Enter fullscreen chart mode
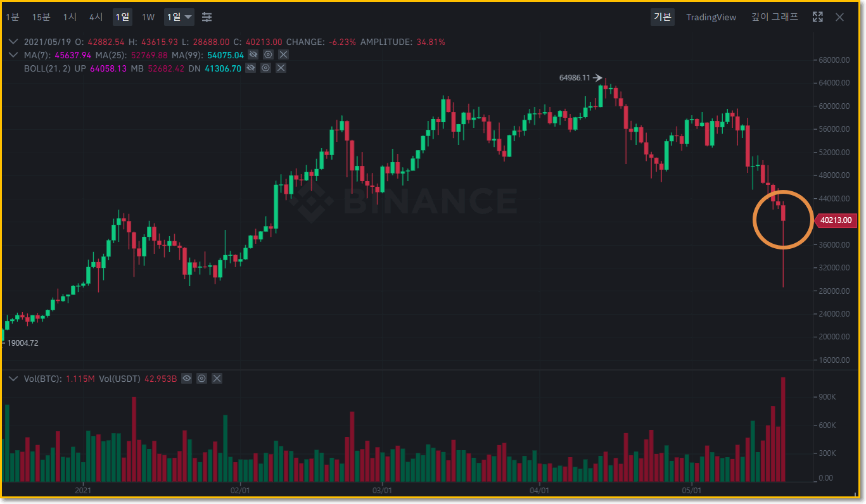The height and width of the screenshot is (504, 866). (x=818, y=17)
